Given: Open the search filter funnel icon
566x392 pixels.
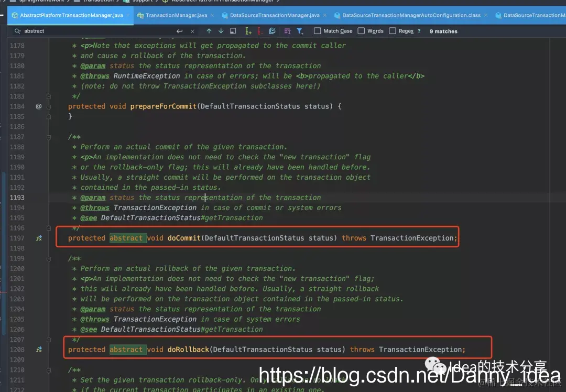Looking at the screenshot, I should click(x=300, y=31).
